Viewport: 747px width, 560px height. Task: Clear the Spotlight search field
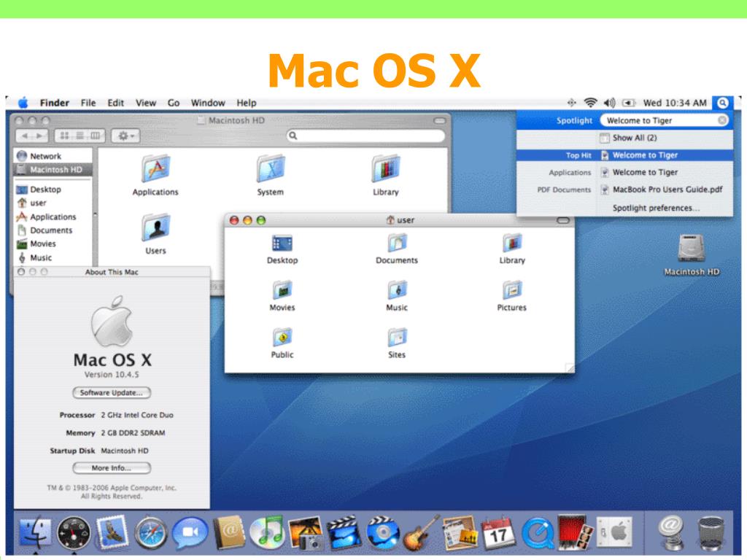coord(722,120)
